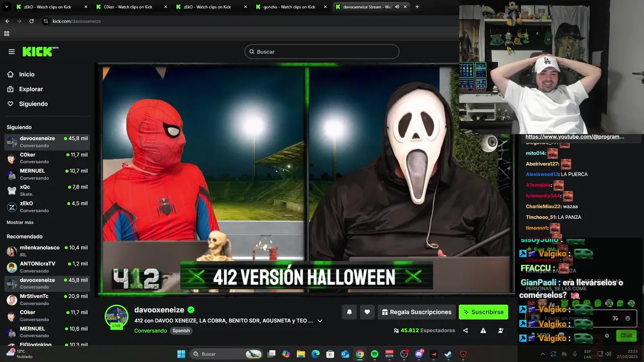
Task: Open Outlook from taskbar
Action: click(x=345, y=354)
